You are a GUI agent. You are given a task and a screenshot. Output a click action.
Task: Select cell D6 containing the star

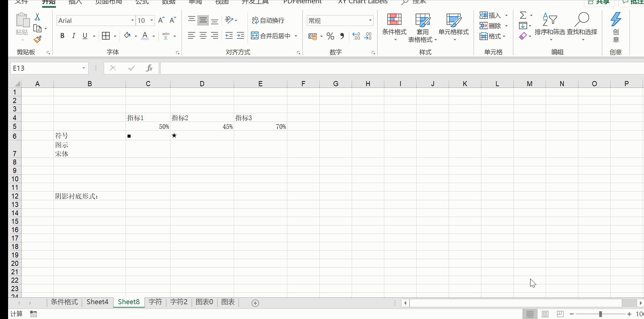202,136
